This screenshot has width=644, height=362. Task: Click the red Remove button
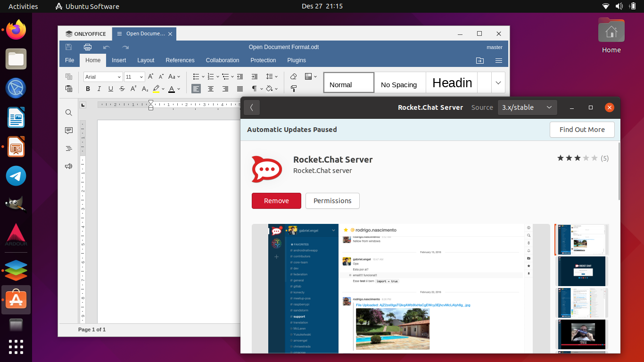point(276,201)
